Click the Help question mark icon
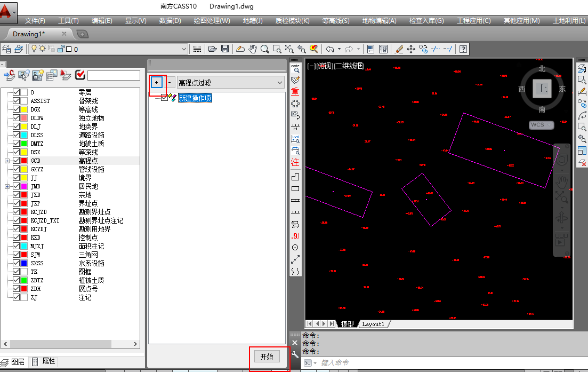The height and width of the screenshot is (372, 588). pos(463,49)
